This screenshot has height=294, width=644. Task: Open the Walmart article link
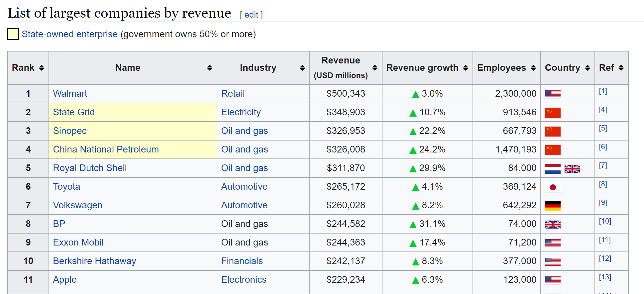coord(70,94)
